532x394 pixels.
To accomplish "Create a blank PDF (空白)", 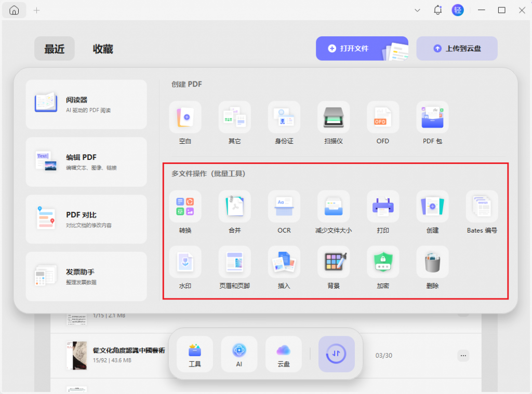I will 185,117.
